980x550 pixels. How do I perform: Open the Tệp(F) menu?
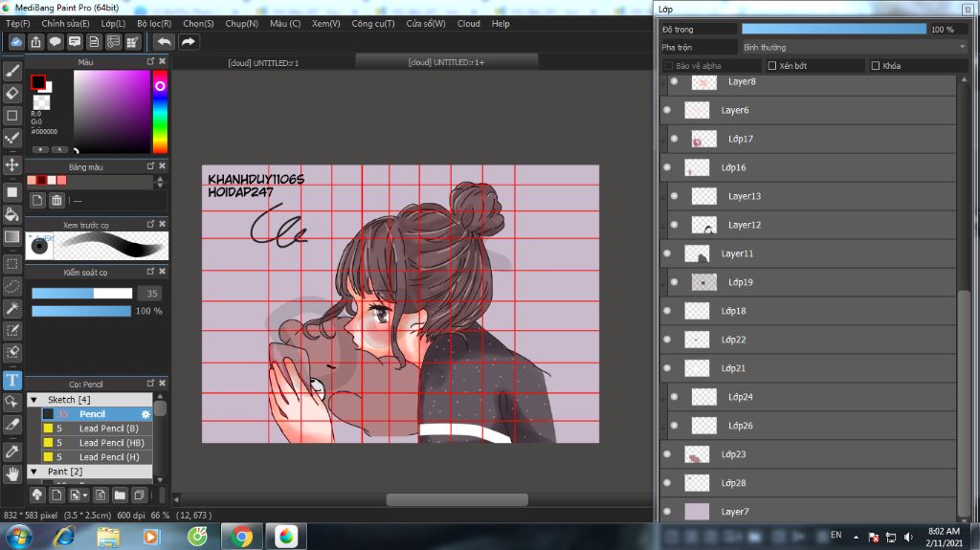tap(17, 23)
